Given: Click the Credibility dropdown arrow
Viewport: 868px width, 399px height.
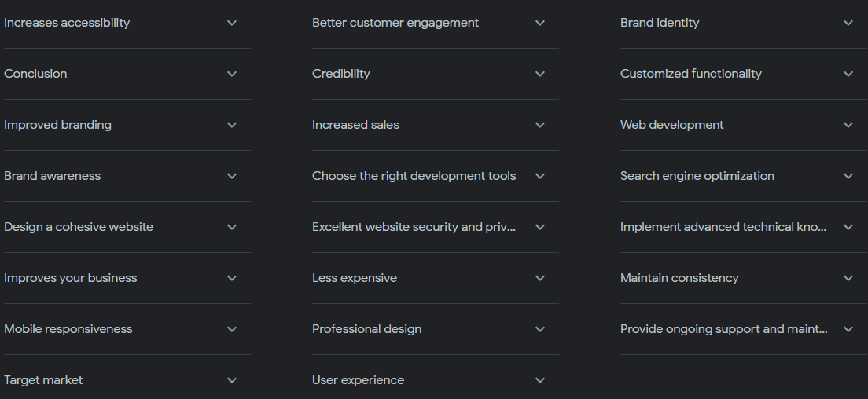Looking at the screenshot, I should pos(540,74).
